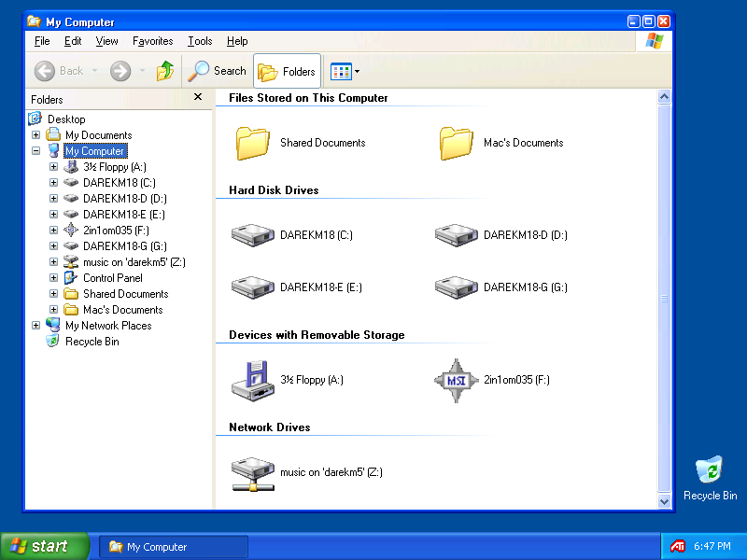Select the 3½ Floppy (A:) icon in main pane

click(253, 381)
